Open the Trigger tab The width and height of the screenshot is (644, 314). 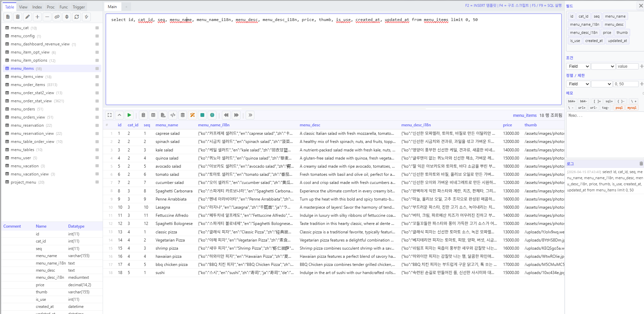(x=78, y=6)
